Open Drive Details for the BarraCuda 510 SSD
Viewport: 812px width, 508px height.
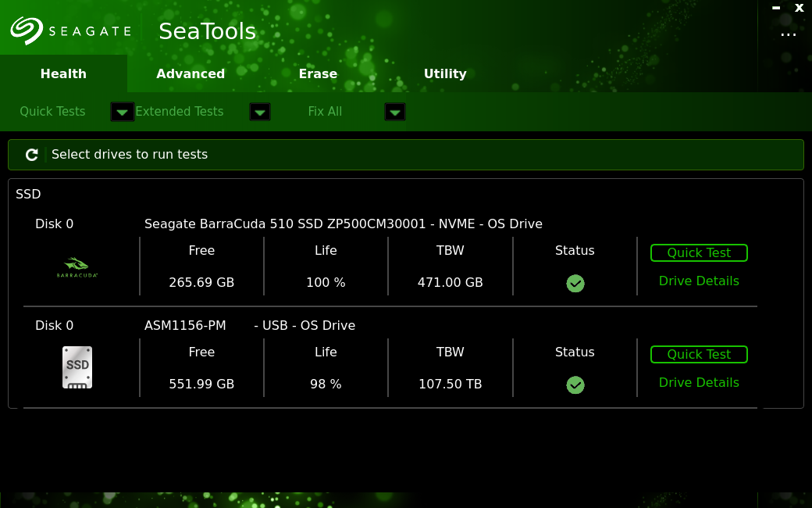point(699,281)
